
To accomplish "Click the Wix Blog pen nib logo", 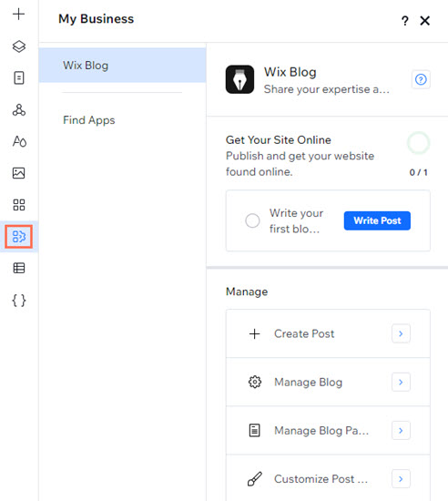I will point(239,79).
